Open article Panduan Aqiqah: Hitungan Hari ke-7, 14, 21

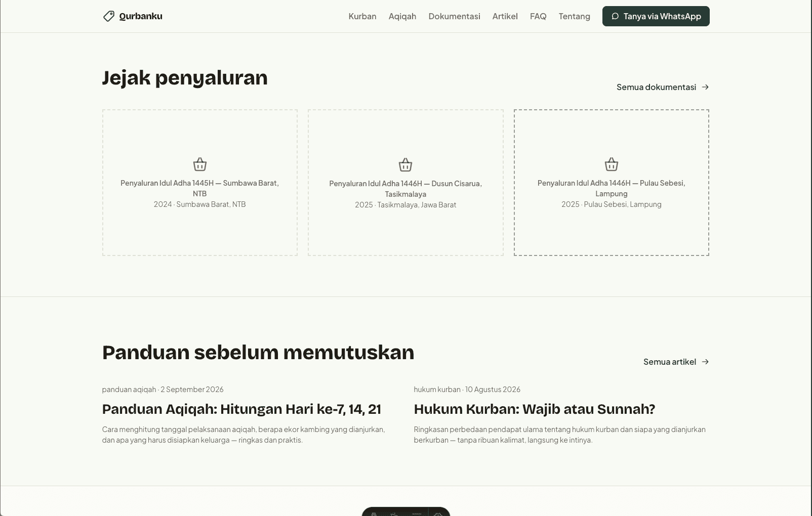(x=241, y=409)
